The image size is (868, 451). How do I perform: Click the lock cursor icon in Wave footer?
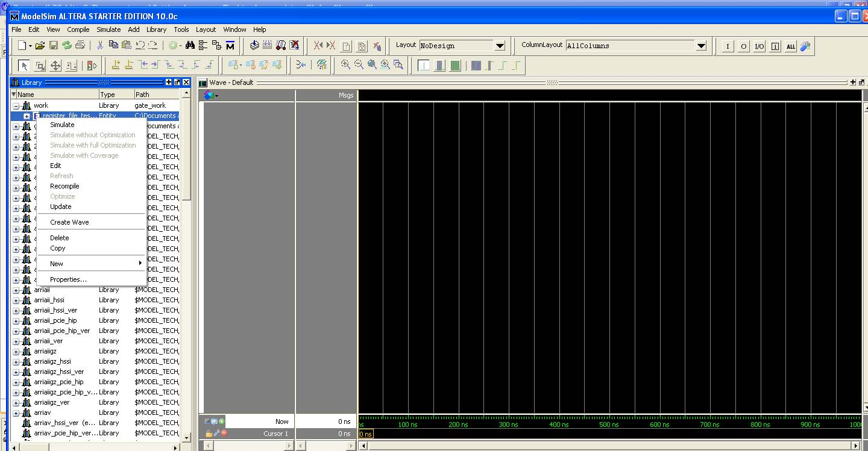click(x=209, y=433)
